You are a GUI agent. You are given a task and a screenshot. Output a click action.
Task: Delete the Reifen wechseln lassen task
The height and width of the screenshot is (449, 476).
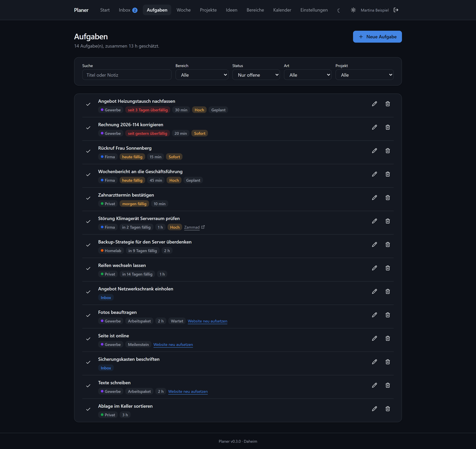click(x=388, y=268)
